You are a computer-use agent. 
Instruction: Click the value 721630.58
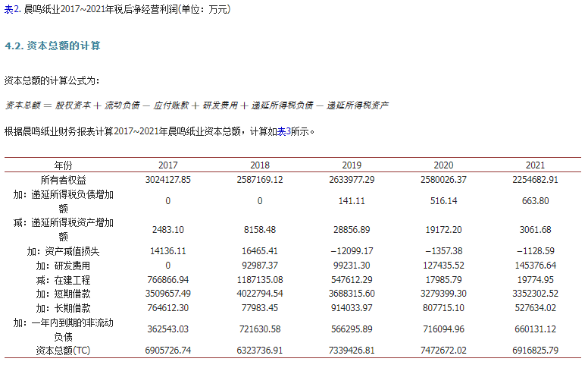tap(260, 329)
